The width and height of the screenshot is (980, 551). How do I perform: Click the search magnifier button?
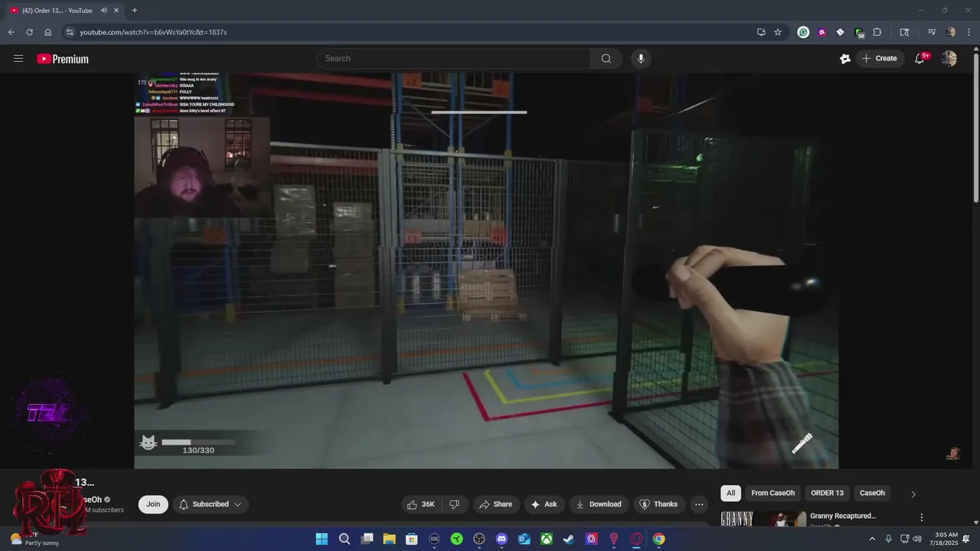(606, 58)
